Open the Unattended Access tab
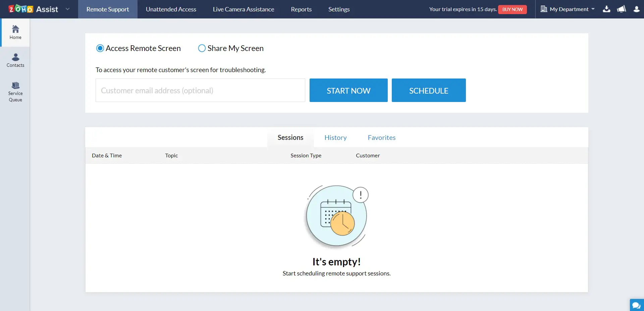Viewport: 644px width, 311px height. (171, 9)
